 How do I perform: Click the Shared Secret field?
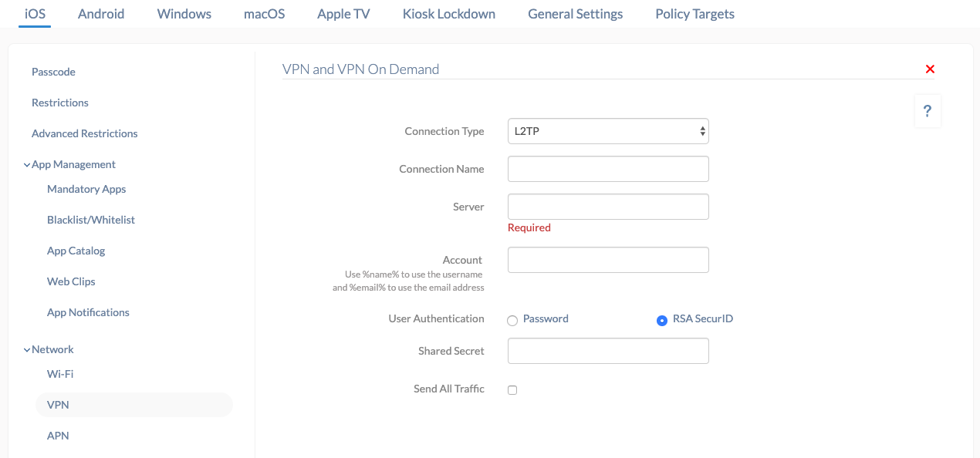[x=608, y=351]
